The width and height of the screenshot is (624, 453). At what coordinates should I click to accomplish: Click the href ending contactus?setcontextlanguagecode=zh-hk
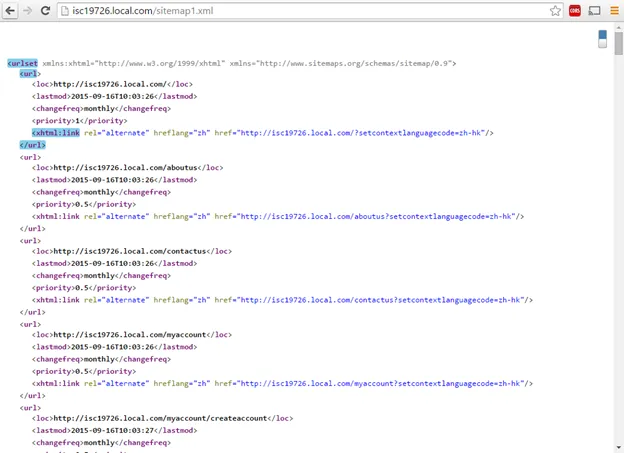380,300
